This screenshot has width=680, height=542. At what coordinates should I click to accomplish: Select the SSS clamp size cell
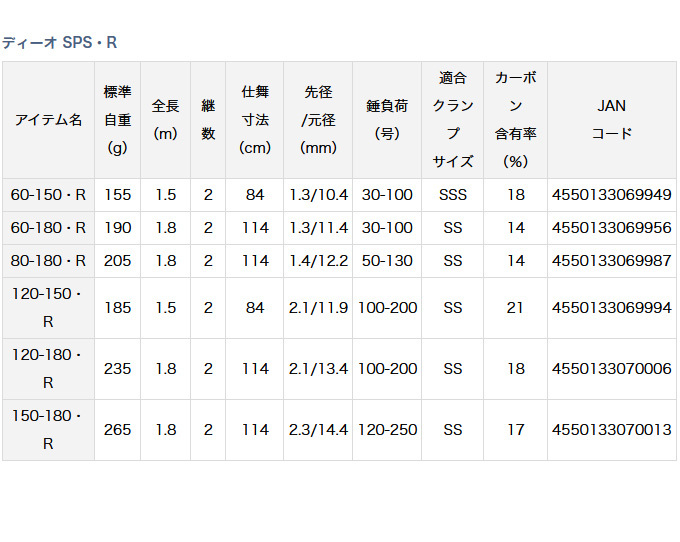453,195
